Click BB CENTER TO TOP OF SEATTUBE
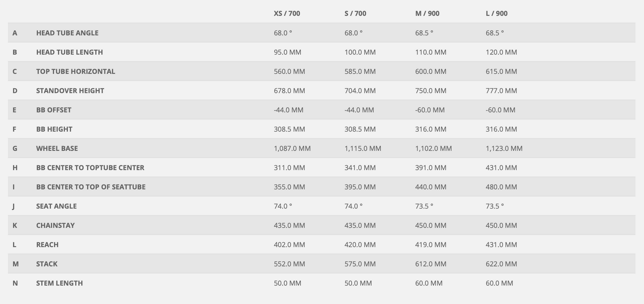The width and height of the screenshot is (644, 304). coord(91,187)
